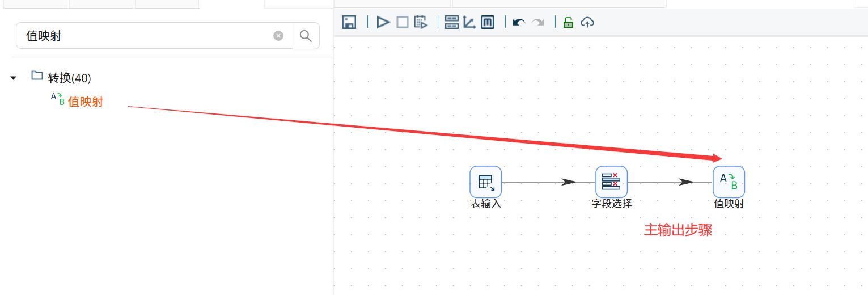
Task: Click the 字段选择 node label
Action: (612, 204)
